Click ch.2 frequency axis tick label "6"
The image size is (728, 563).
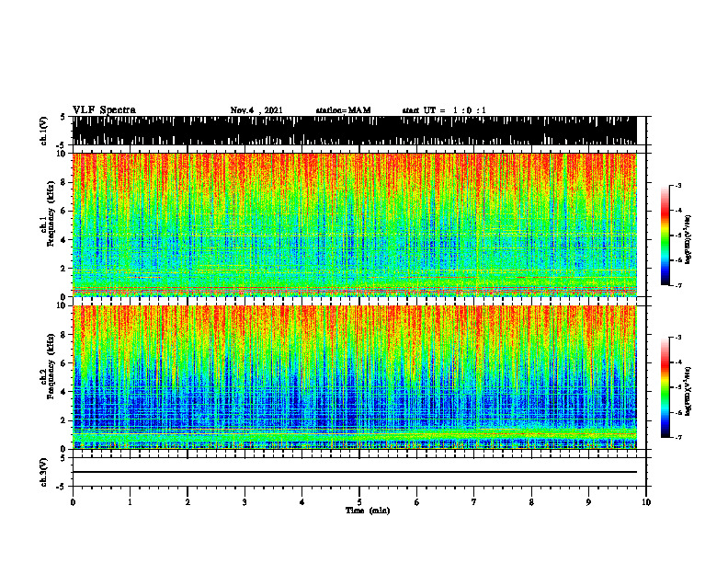coord(64,363)
